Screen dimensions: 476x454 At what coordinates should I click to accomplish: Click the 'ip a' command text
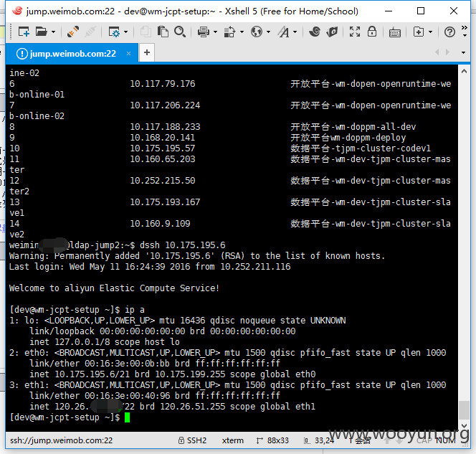click(x=135, y=310)
